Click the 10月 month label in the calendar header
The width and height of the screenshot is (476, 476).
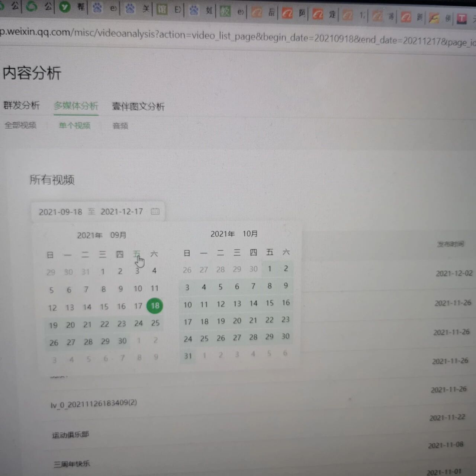(250, 234)
